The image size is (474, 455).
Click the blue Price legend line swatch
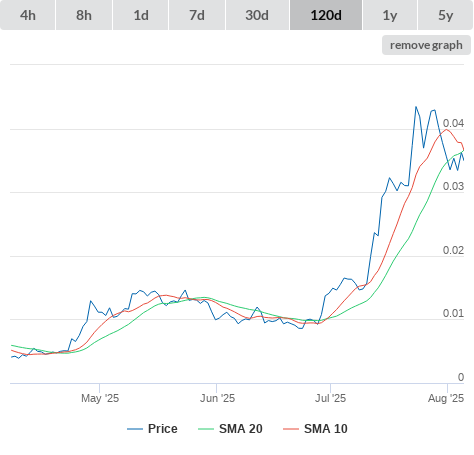click(x=135, y=429)
